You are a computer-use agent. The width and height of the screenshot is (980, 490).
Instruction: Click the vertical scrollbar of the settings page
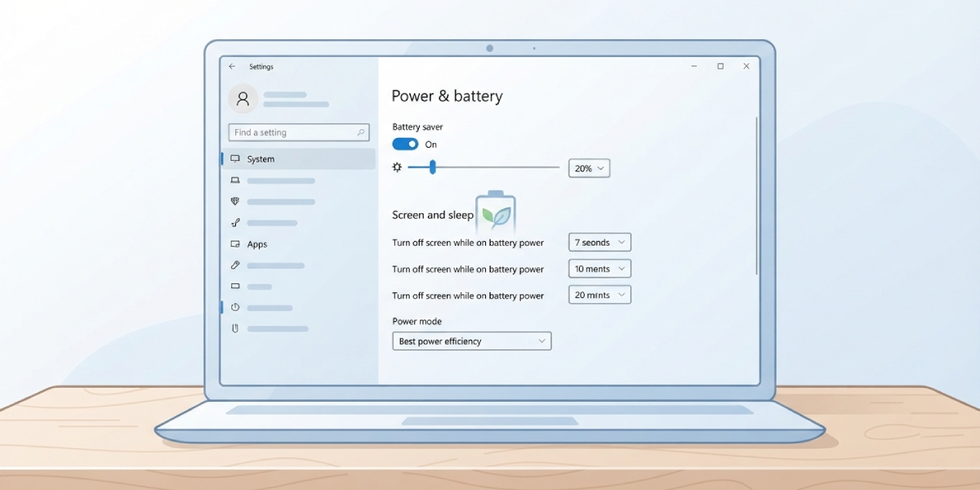(757, 195)
